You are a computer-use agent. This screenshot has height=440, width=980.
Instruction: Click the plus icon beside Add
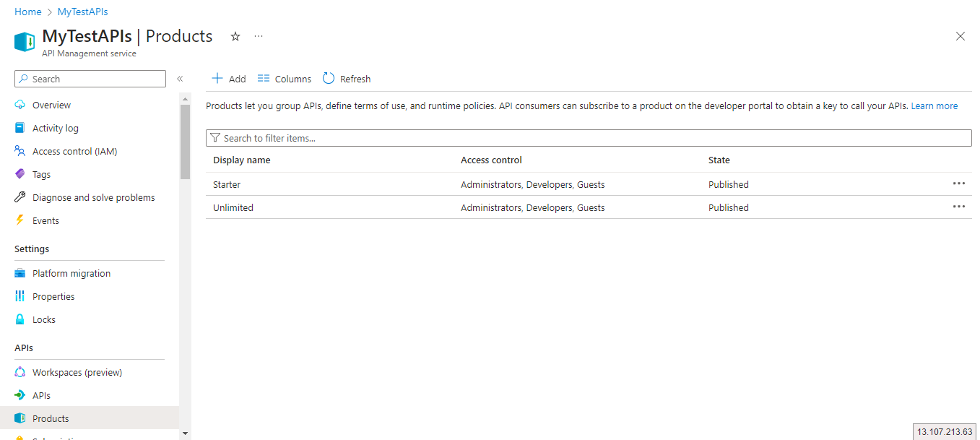(x=217, y=78)
